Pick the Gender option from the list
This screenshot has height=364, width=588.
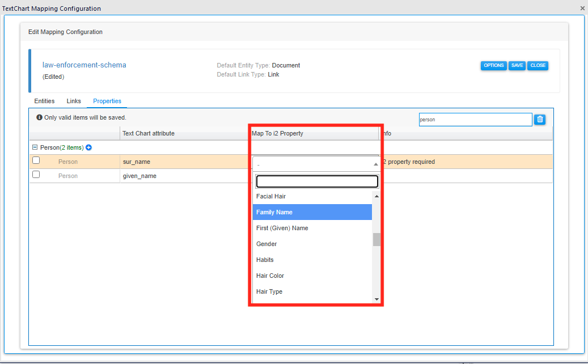click(312, 244)
